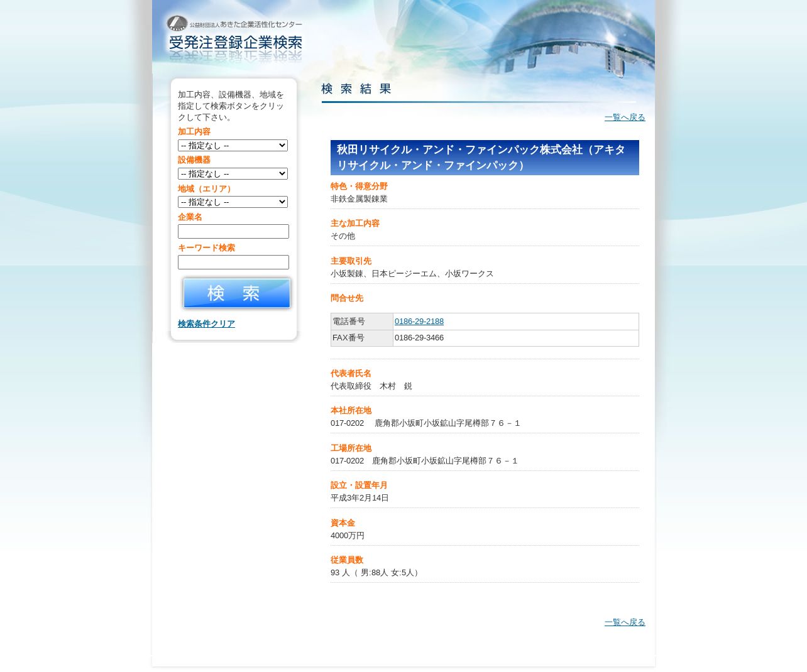Screen dimensions: 807x672
Task: Select the date 平成3年2月14日
Action: click(x=360, y=498)
